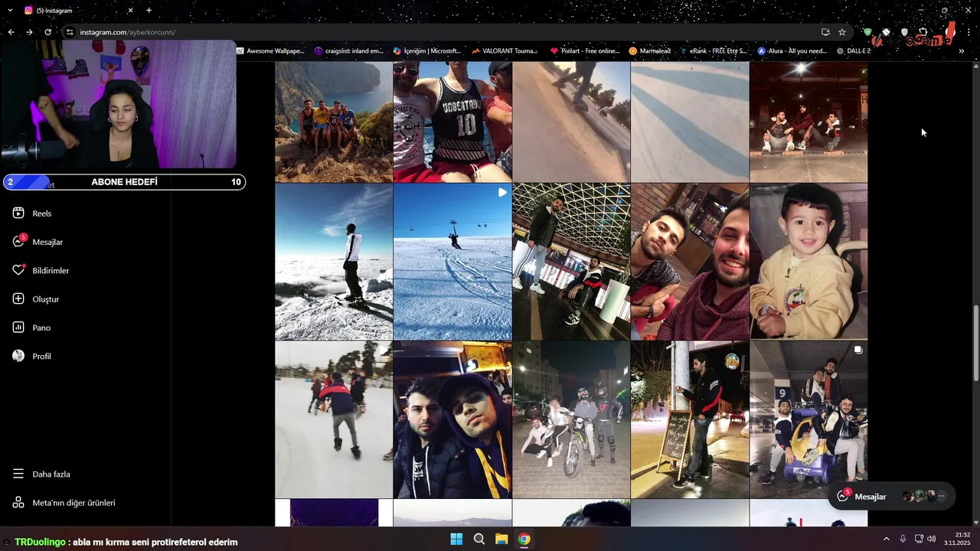Open the Alura - All you need bookmark
Viewport: 980px width, 551px height.
[x=792, y=51]
